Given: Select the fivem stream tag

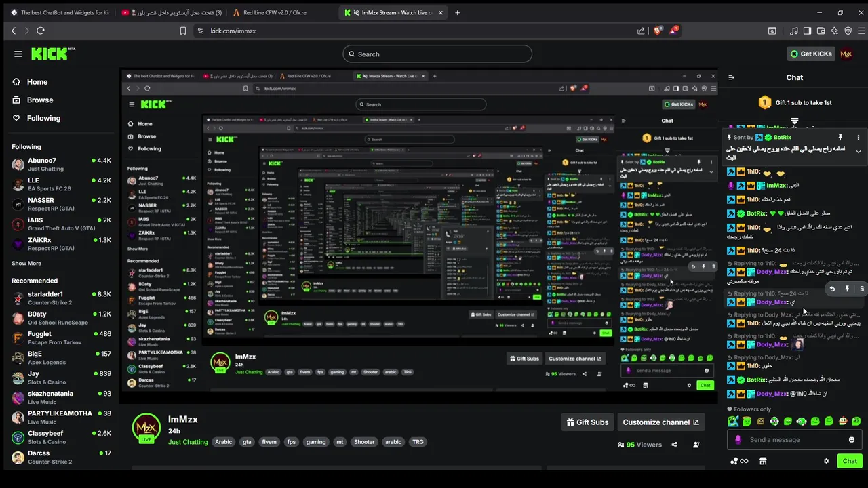Looking at the screenshot, I should 269,442.
